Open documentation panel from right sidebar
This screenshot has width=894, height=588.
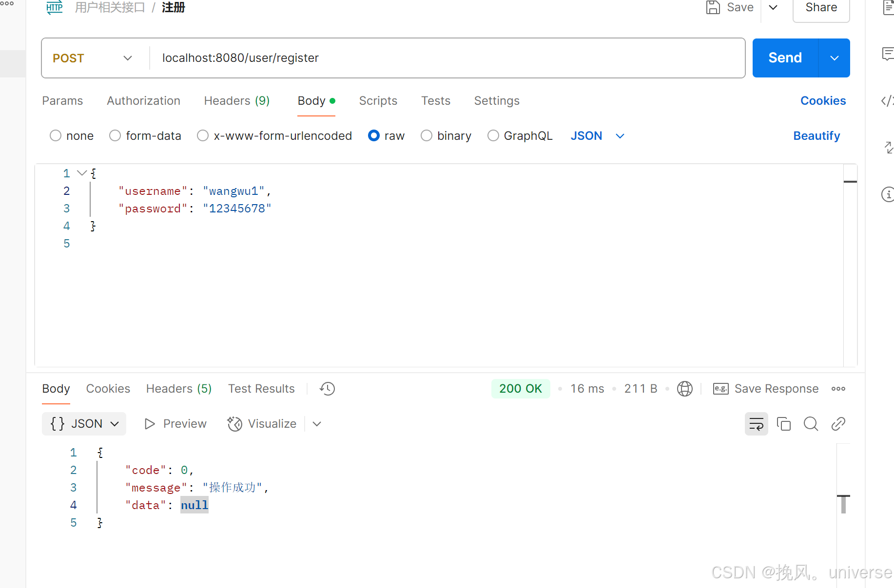point(889,8)
